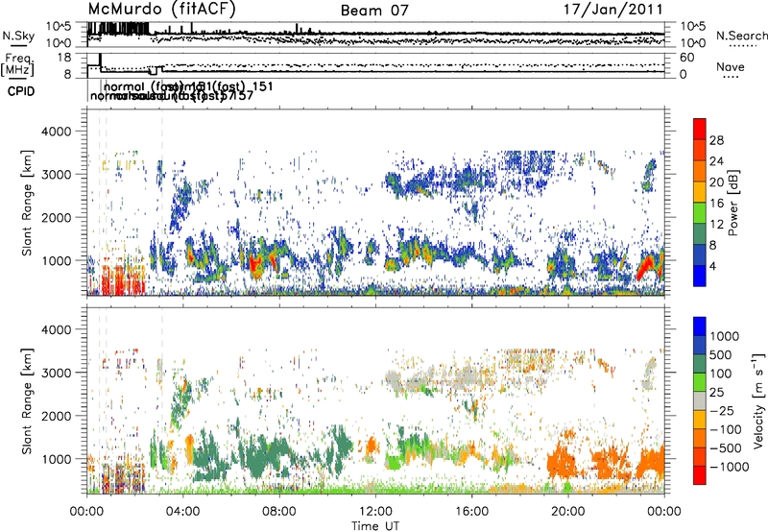
Task: Pick the yellow 16-20 dB Power colorbar segment
Action: click(700, 192)
